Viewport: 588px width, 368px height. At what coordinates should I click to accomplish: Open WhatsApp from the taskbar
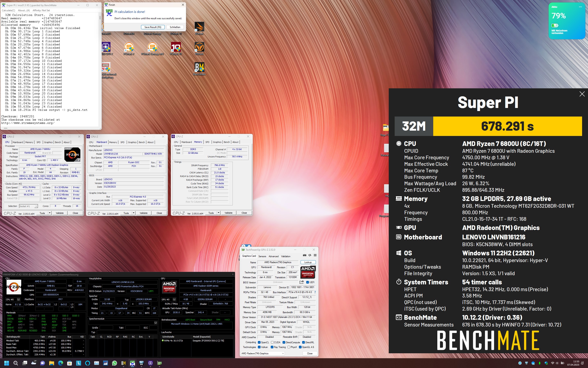coord(115,363)
